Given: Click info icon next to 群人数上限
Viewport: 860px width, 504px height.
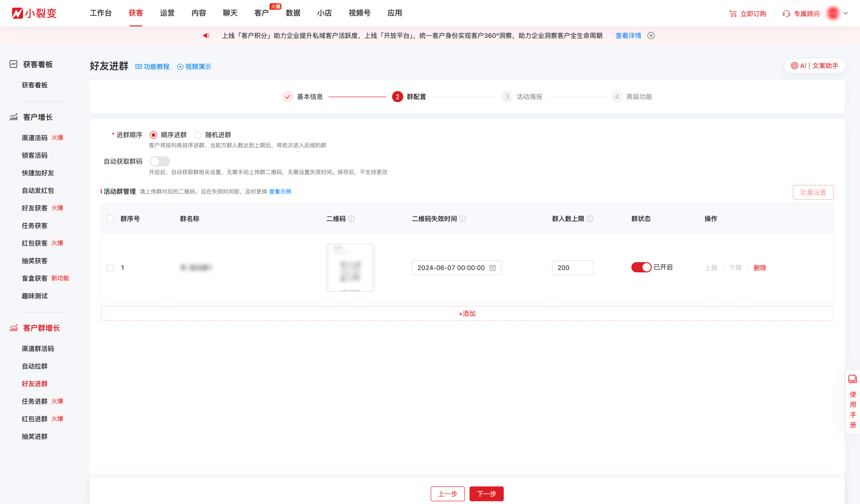Looking at the screenshot, I should pos(590,219).
